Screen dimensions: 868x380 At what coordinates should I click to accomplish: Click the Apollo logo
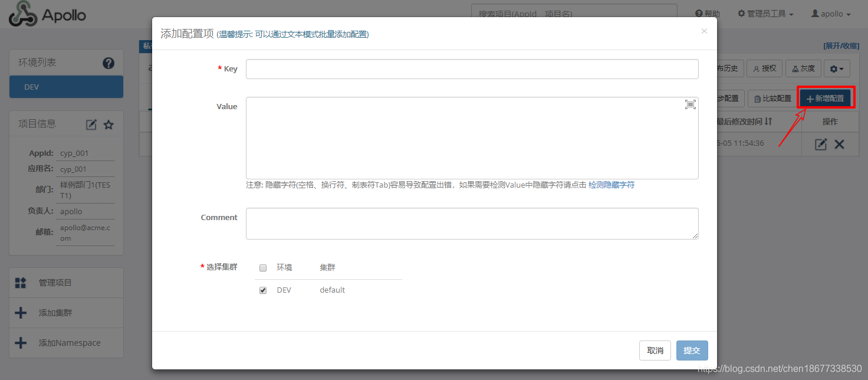[47, 14]
